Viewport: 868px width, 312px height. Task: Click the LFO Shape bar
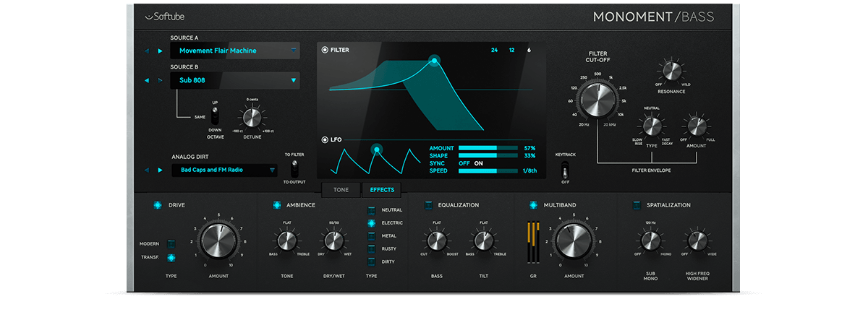pyautogui.click(x=488, y=155)
